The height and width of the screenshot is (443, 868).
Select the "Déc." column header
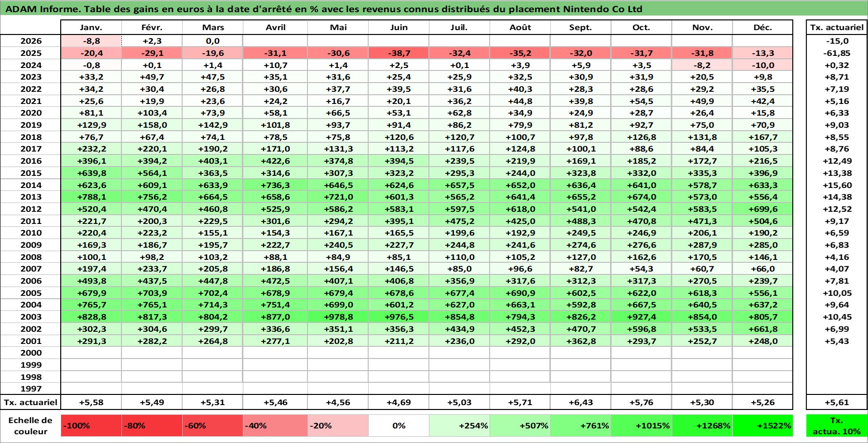point(763,28)
